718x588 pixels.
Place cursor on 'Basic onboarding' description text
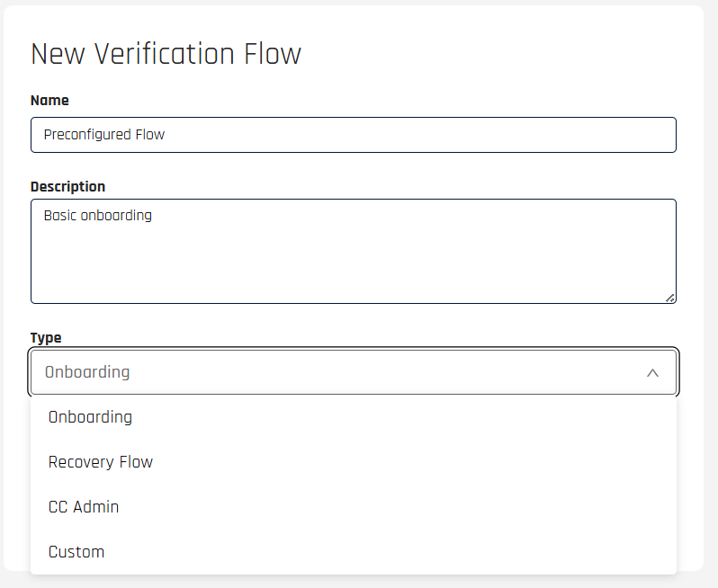click(97, 216)
